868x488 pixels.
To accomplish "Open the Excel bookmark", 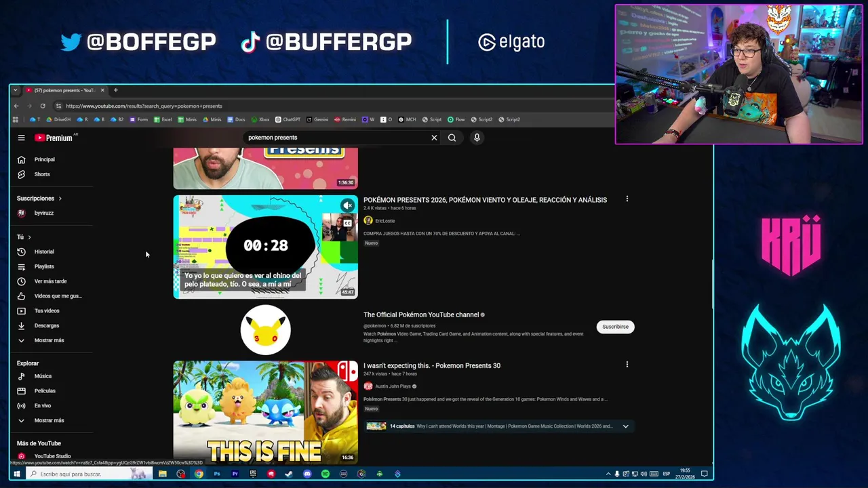I will [163, 119].
